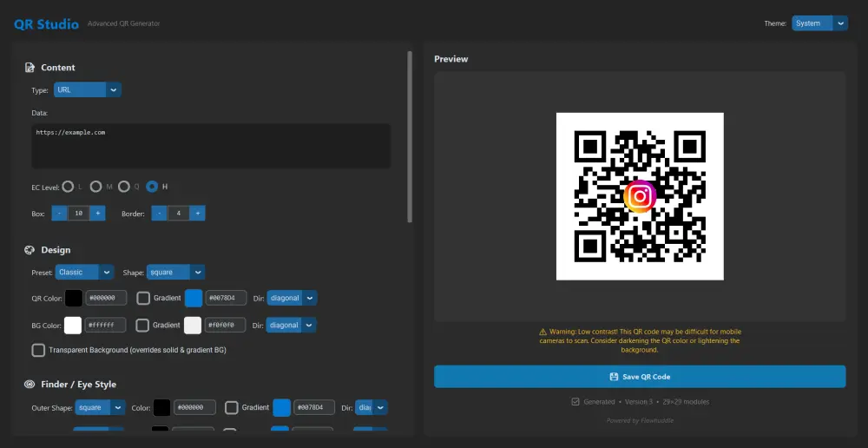Select EC Level H radio button
Viewport: 868px width, 448px height.
click(152, 187)
